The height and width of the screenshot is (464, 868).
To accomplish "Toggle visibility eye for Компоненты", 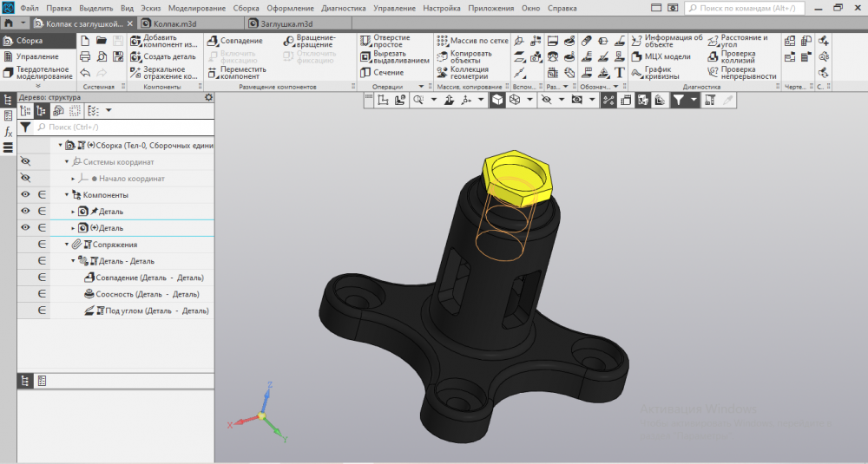I will [x=25, y=195].
